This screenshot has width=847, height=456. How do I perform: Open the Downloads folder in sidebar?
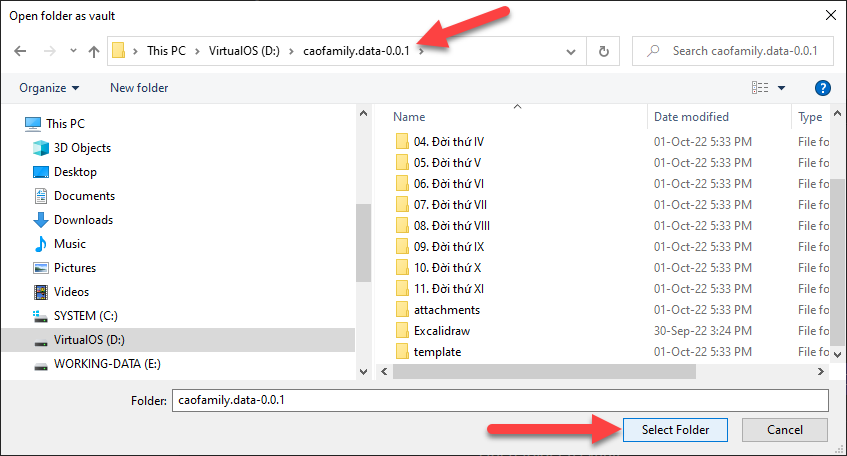(x=83, y=220)
